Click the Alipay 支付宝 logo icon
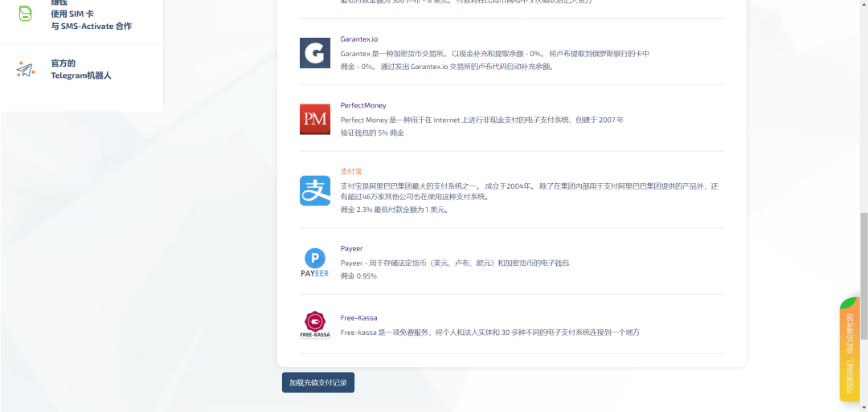The height and width of the screenshot is (412, 868). tap(315, 191)
